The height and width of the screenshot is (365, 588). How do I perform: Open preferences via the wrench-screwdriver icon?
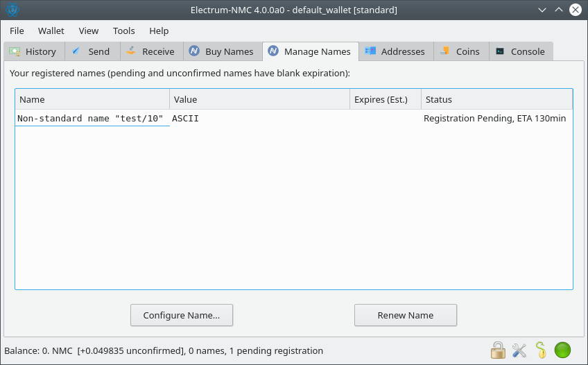click(519, 350)
